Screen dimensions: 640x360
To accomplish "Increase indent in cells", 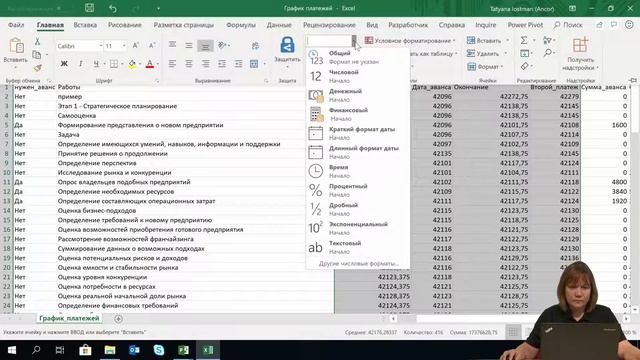I will pos(238,64).
